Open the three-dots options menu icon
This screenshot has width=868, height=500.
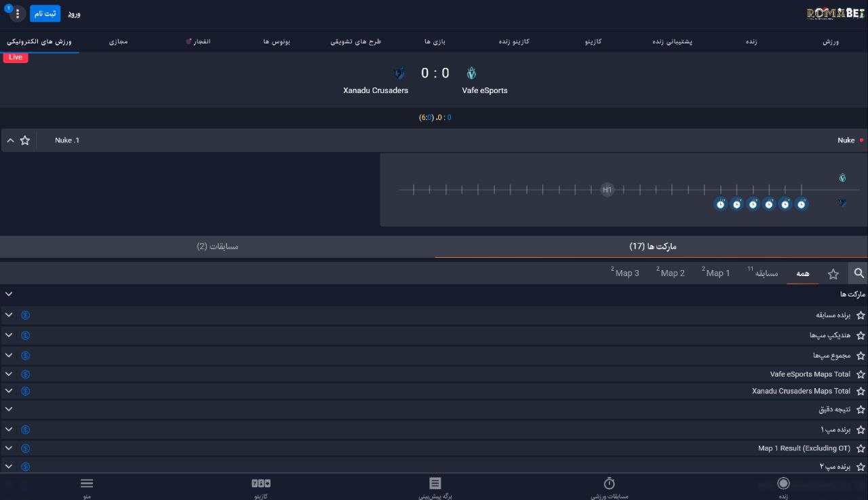[18, 14]
